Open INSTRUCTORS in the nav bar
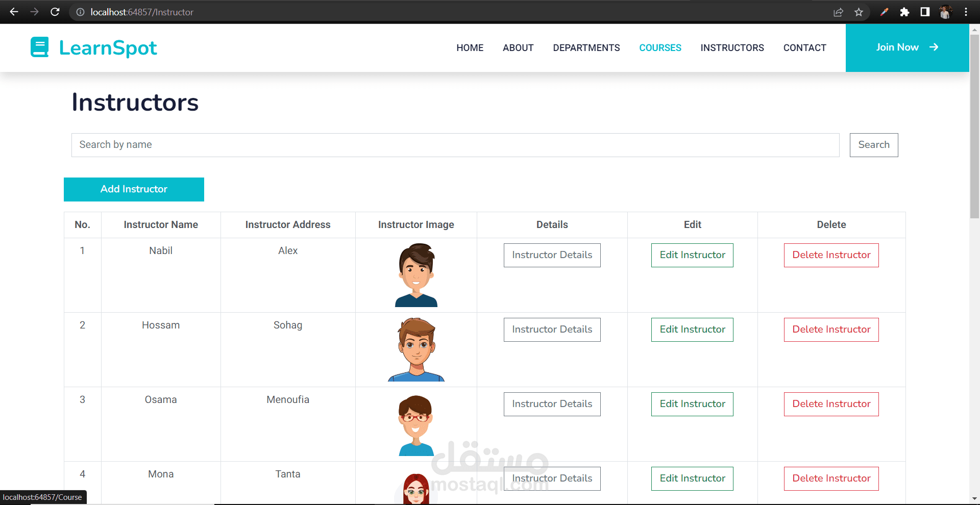980x505 pixels. tap(732, 47)
